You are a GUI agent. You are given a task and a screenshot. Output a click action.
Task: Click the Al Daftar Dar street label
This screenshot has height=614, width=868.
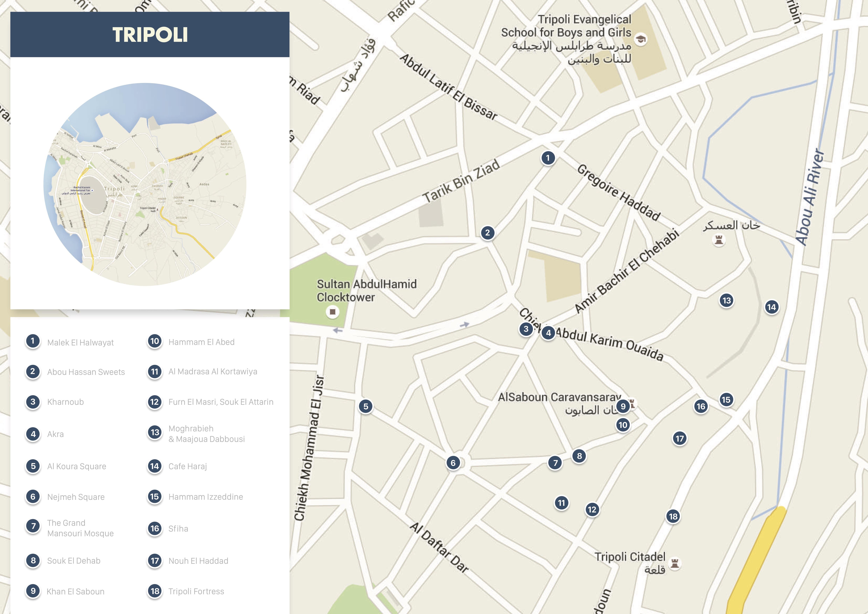(439, 547)
